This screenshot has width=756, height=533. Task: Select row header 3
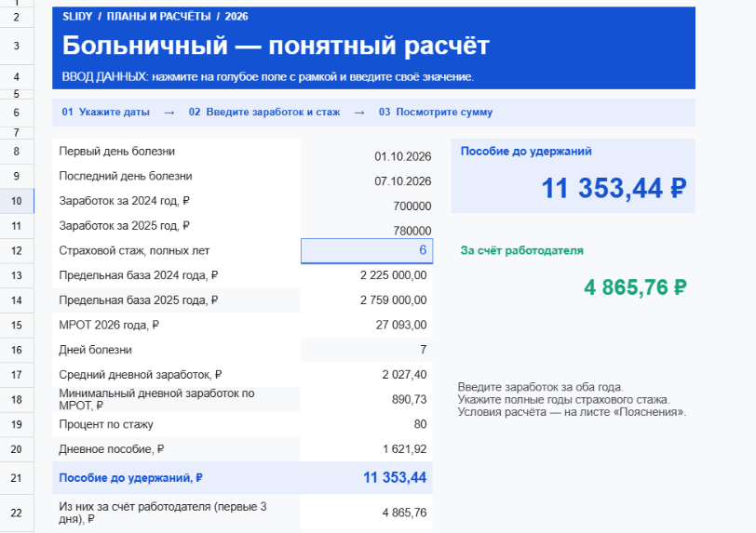[17, 47]
